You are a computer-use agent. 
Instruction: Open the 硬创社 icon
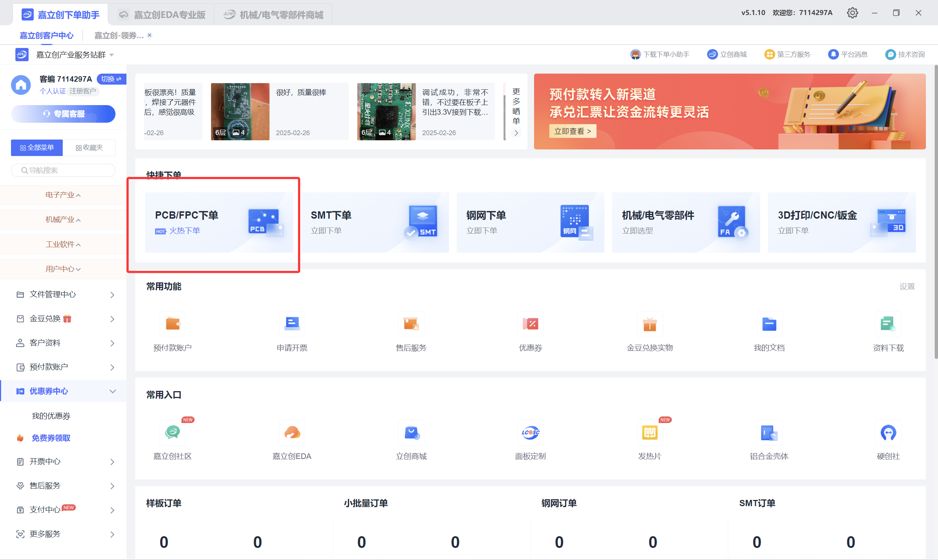tap(888, 432)
